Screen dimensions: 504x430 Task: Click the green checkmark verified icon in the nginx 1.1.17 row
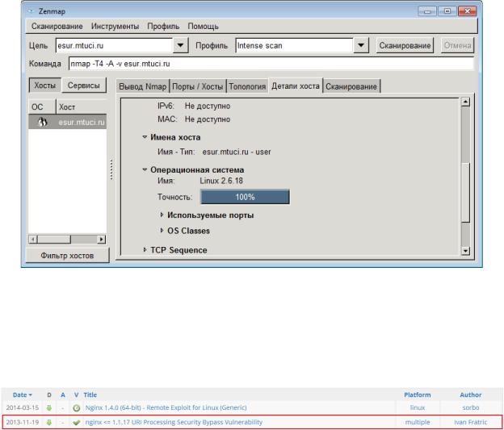76,422
